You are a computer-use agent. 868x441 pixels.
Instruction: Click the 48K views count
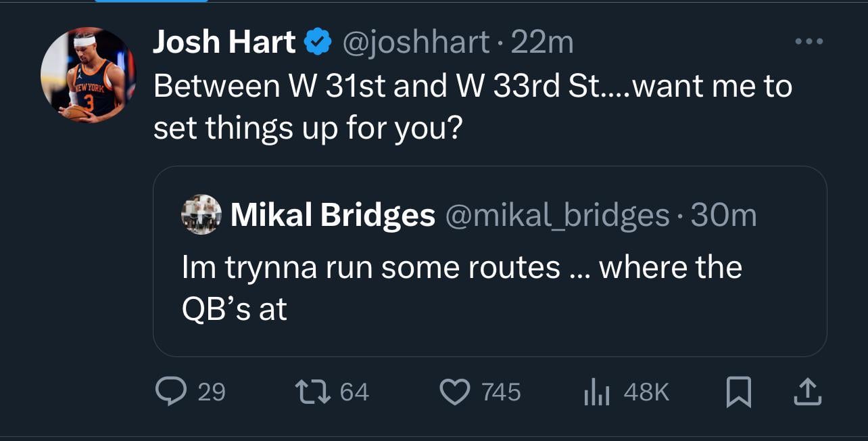(x=646, y=392)
